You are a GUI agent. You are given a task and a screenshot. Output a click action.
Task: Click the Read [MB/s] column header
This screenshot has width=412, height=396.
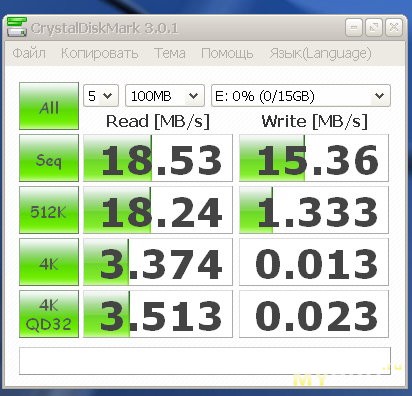click(158, 121)
